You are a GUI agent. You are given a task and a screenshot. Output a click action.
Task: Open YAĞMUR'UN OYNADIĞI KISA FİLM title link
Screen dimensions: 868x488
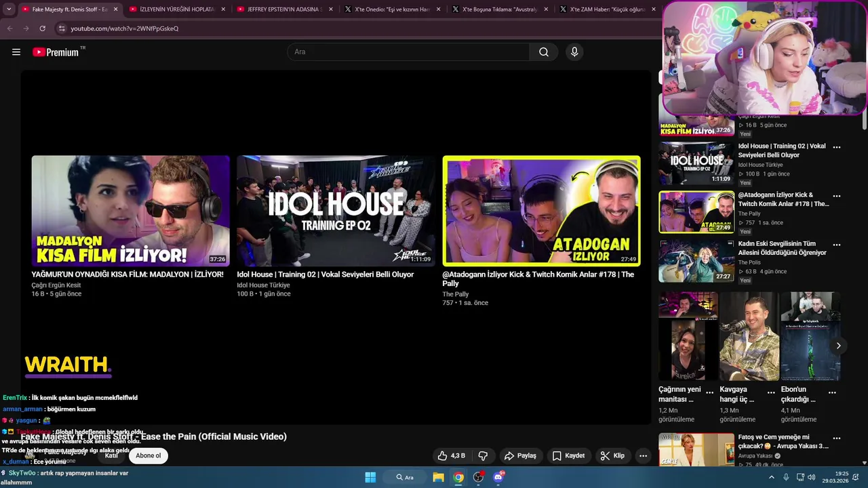pos(127,274)
